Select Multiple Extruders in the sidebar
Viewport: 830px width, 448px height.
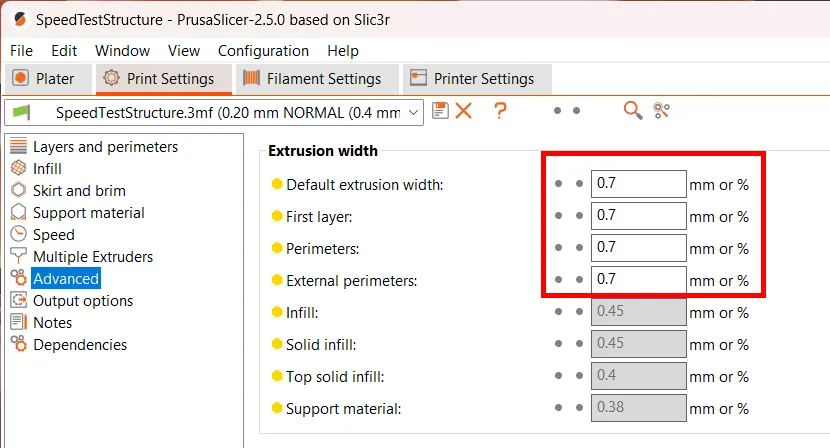click(x=92, y=257)
